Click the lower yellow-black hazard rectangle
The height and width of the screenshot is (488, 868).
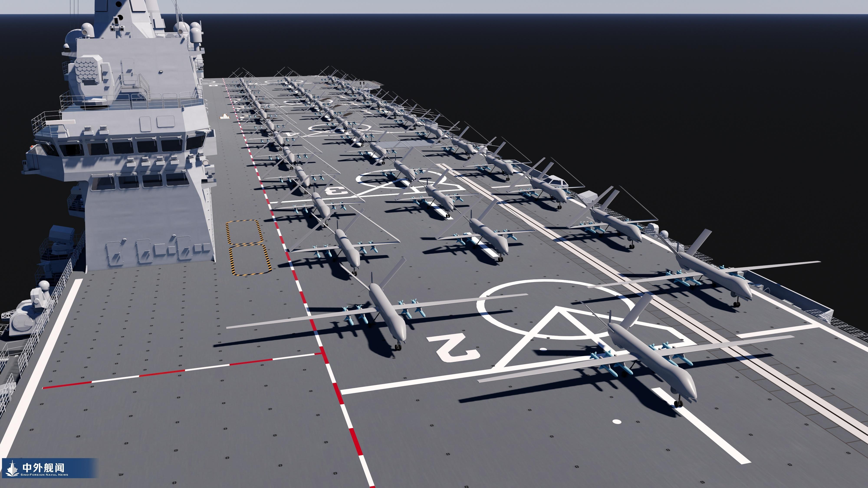click(250, 260)
